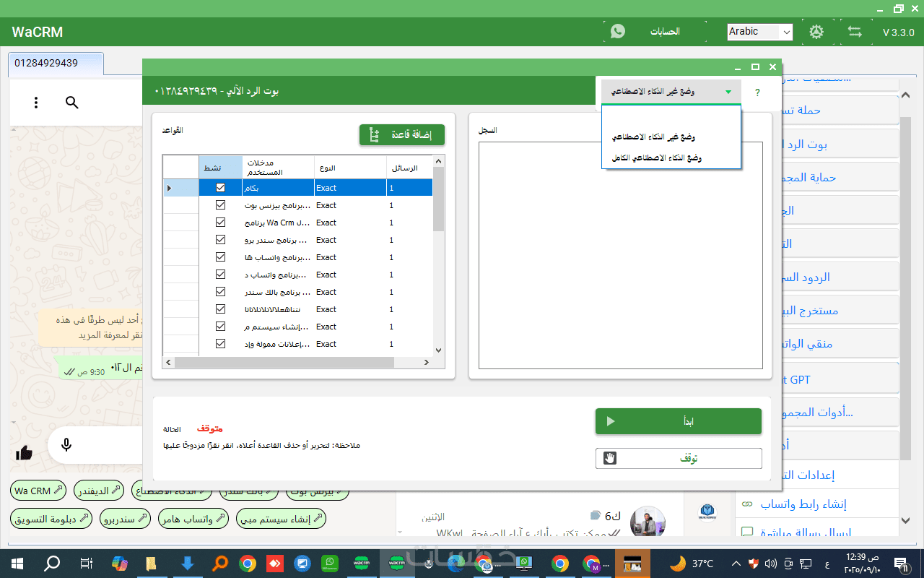Image resolution: width=924 pixels, height=578 pixels.
Task: Click the contact profile photo in chat list
Action: click(648, 521)
